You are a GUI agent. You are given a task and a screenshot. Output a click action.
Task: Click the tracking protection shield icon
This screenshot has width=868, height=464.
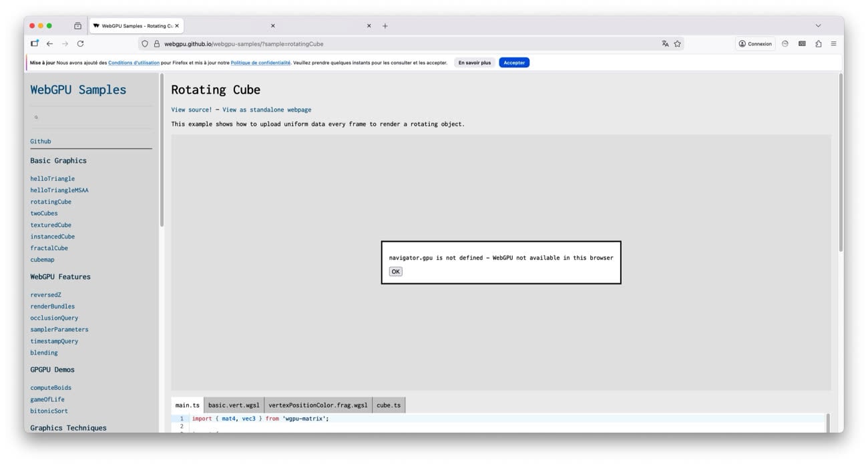click(x=145, y=44)
